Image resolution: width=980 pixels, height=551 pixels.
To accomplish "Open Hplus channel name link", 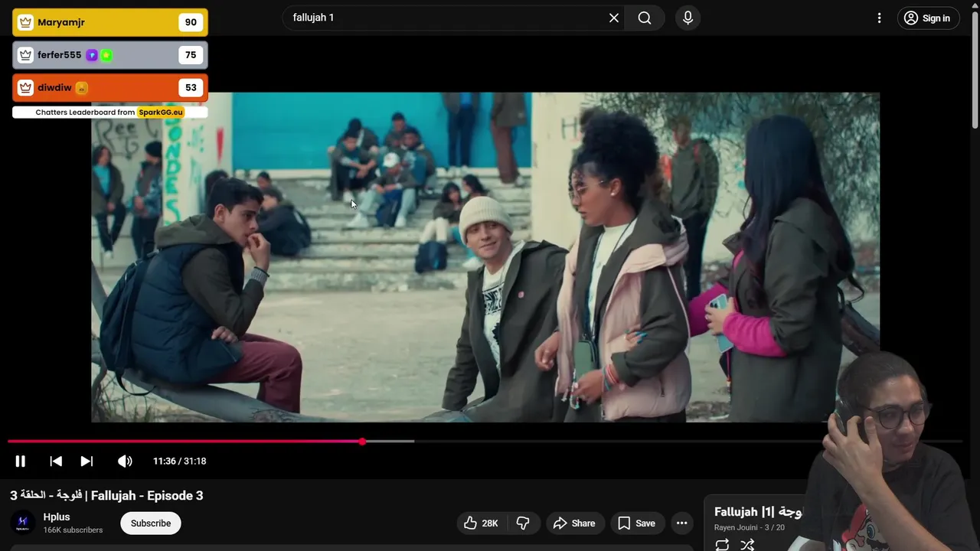I will coord(57,517).
